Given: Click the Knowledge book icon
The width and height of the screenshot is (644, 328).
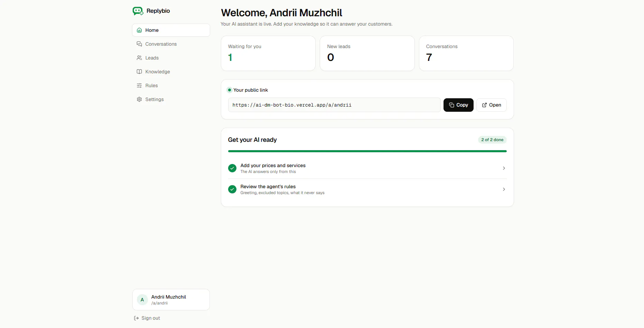Looking at the screenshot, I should (139, 72).
